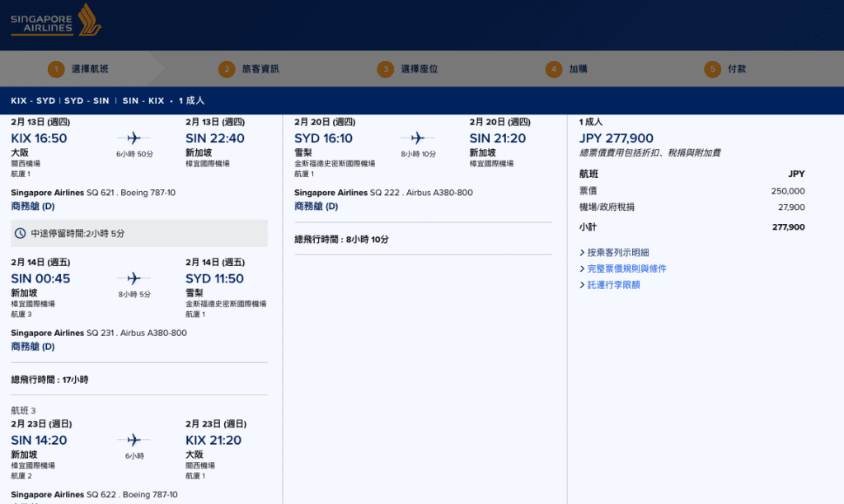Click the SIN 00:45 departure time
844x504 pixels.
tap(40, 278)
